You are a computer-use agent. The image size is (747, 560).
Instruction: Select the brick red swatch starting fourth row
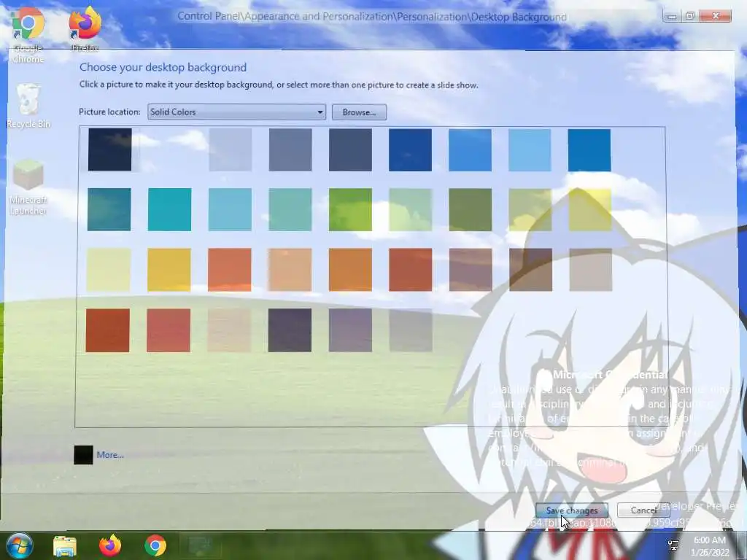coord(108,330)
